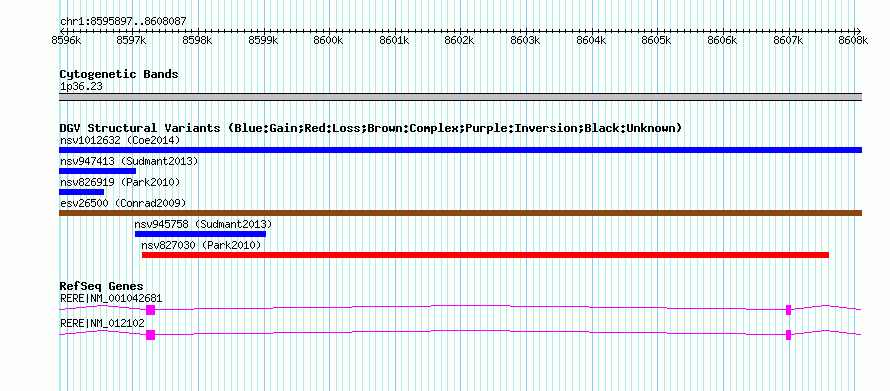
Task: Click the 8608k ruler tick label
Action: point(854,40)
